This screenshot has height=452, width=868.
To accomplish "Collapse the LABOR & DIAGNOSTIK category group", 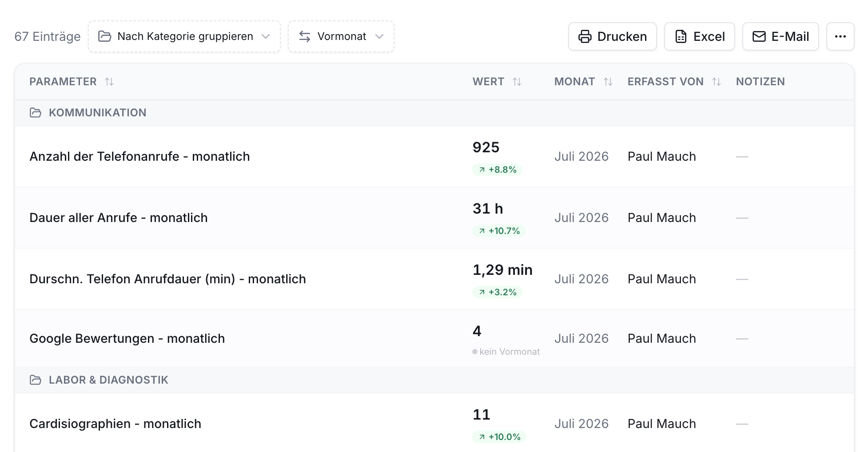I will [x=434, y=380].
